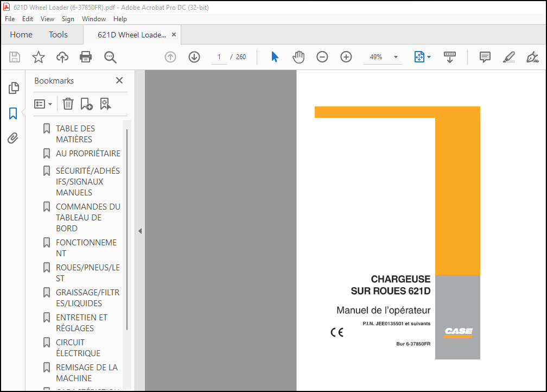
Task: Print the document with printer icon
Action: (x=86, y=57)
